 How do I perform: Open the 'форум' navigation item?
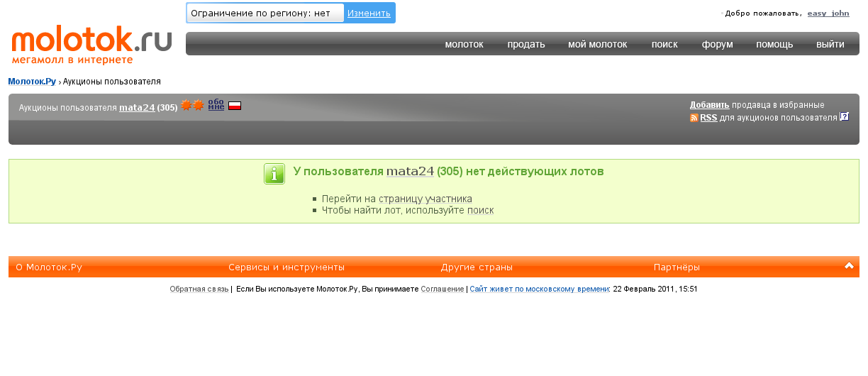pos(718,44)
